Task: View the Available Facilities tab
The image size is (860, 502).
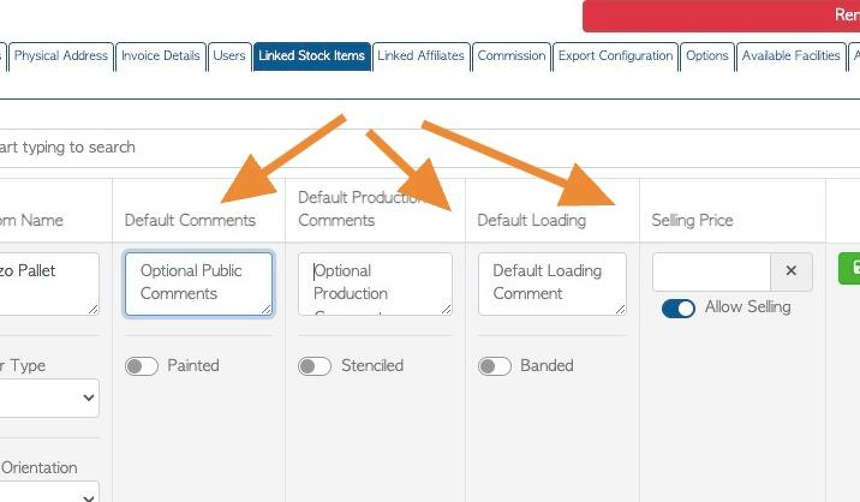Action: [791, 57]
